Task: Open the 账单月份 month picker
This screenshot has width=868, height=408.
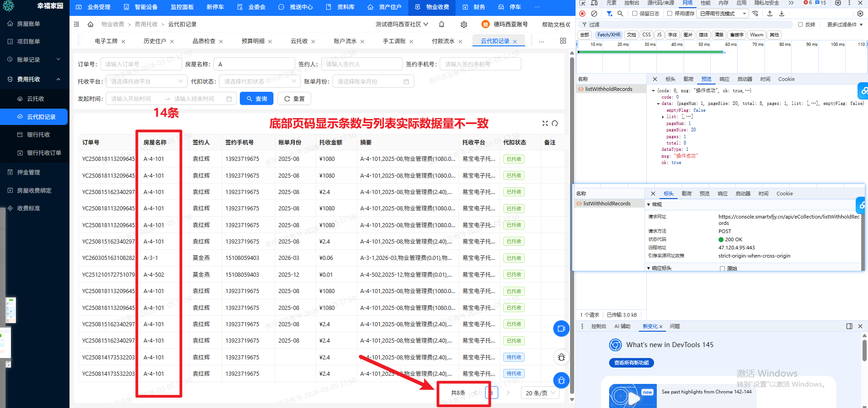Action: coord(373,81)
